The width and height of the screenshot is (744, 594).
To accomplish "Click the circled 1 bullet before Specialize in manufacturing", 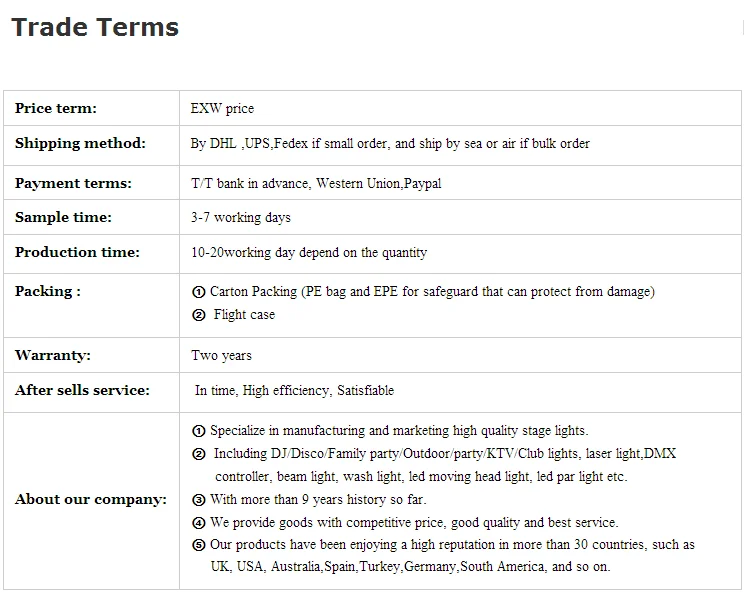I will point(198,431).
